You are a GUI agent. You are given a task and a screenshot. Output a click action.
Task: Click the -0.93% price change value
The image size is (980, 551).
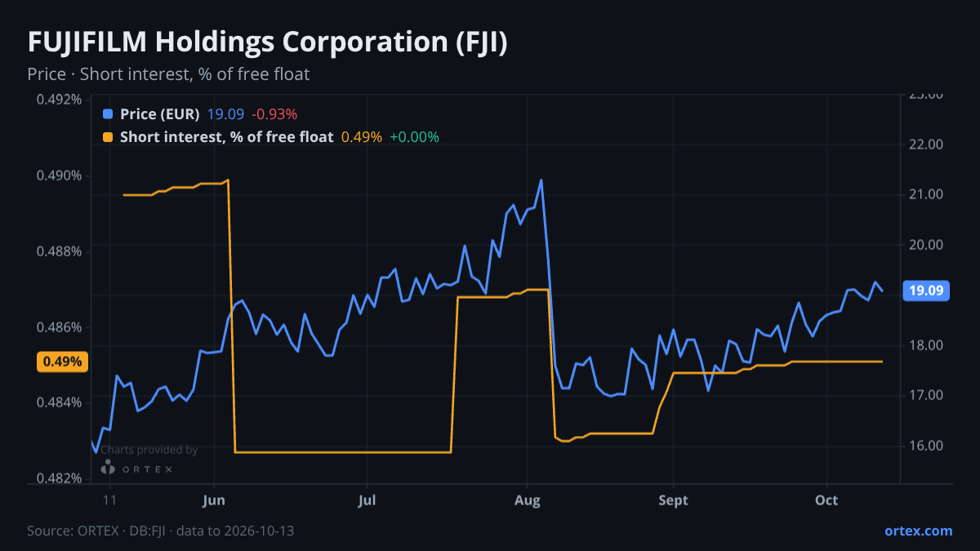tap(274, 114)
